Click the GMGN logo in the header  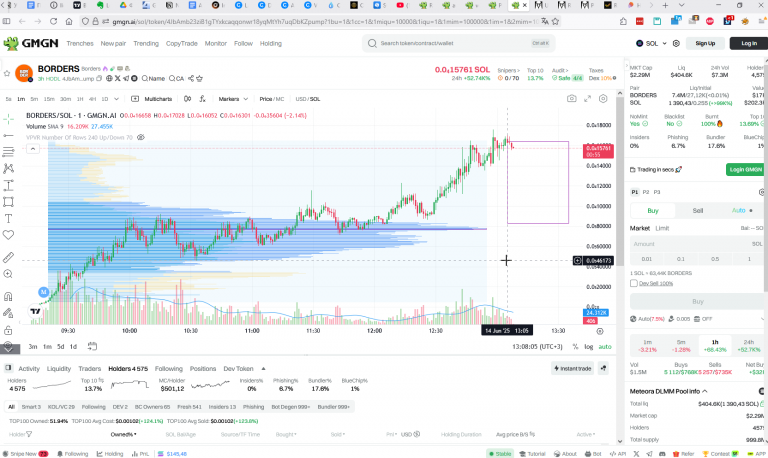coord(31,43)
